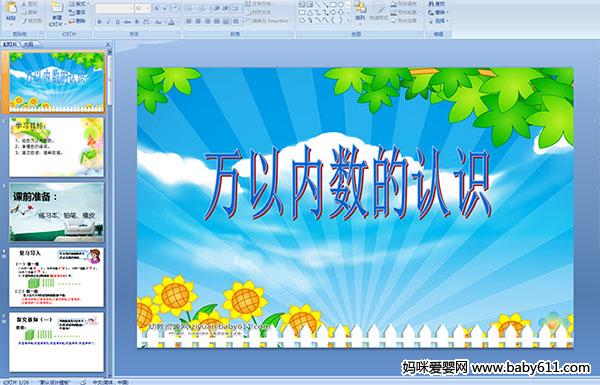
Task: Toggle bold formatting
Action: tap(99, 22)
